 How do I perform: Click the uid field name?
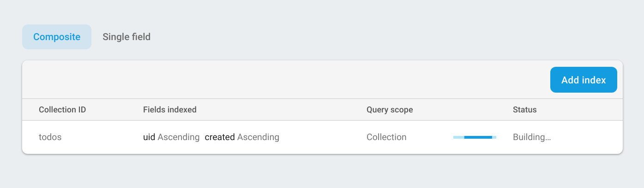point(149,137)
